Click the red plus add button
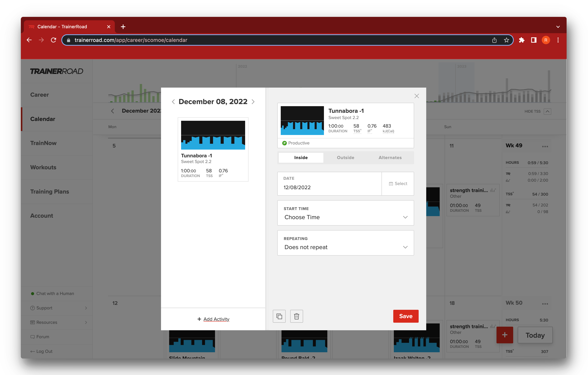Viewport: 588px width, 375px height. point(505,335)
